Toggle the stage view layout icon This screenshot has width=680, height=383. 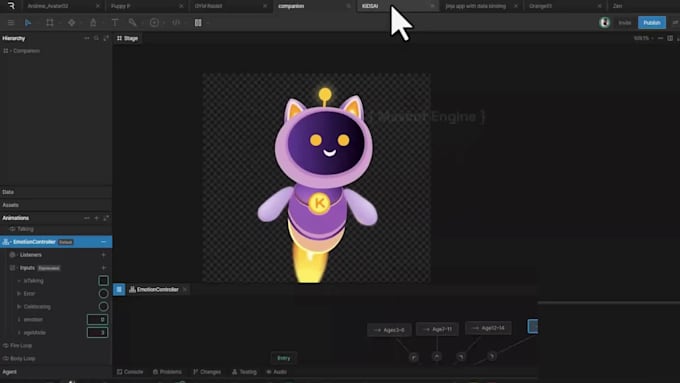coord(670,38)
